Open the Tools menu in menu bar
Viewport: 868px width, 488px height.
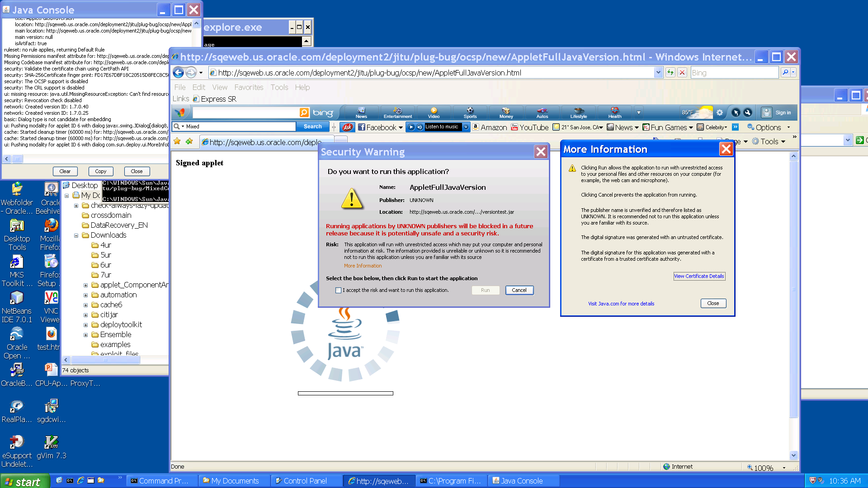click(279, 87)
